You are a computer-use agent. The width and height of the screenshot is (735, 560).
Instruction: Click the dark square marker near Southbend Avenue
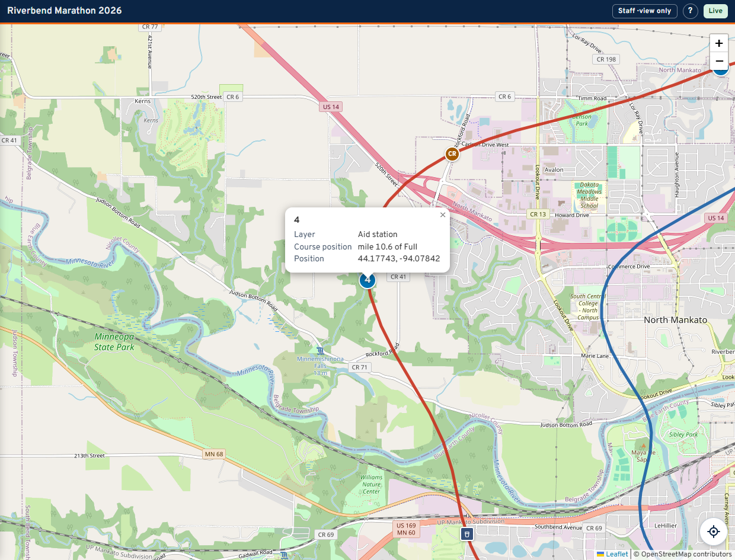[467, 535]
